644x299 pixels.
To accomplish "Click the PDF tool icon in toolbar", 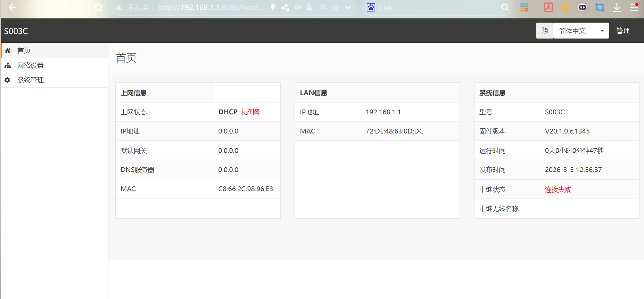I will [x=548, y=7].
